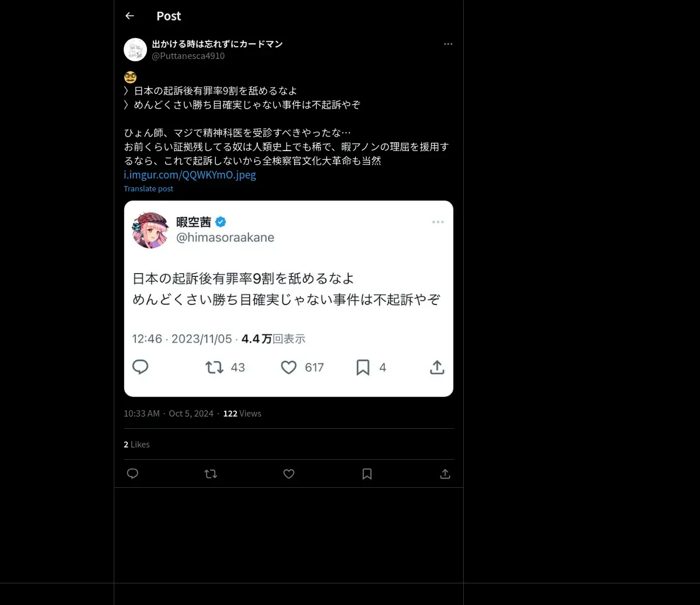Open the 122 Views analytics

point(242,413)
